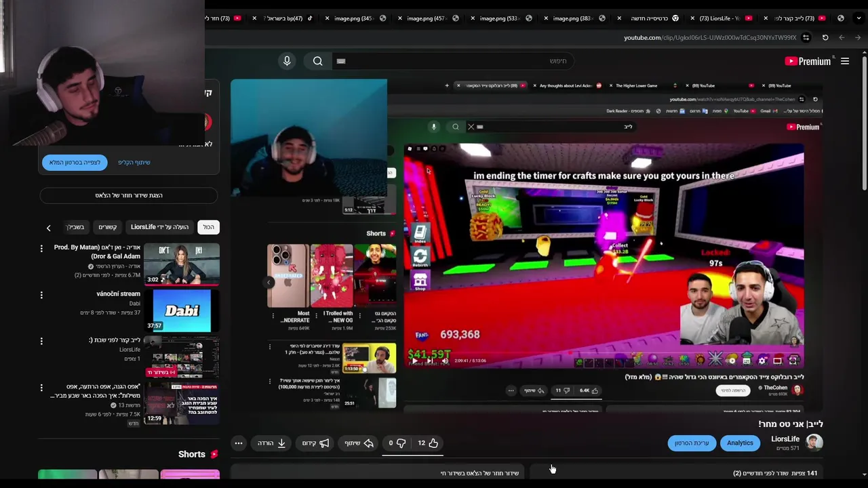Switch to the 'כרטיסייה חדשה' browser tab
The width and height of the screenshot is (868, 488).
651,18
